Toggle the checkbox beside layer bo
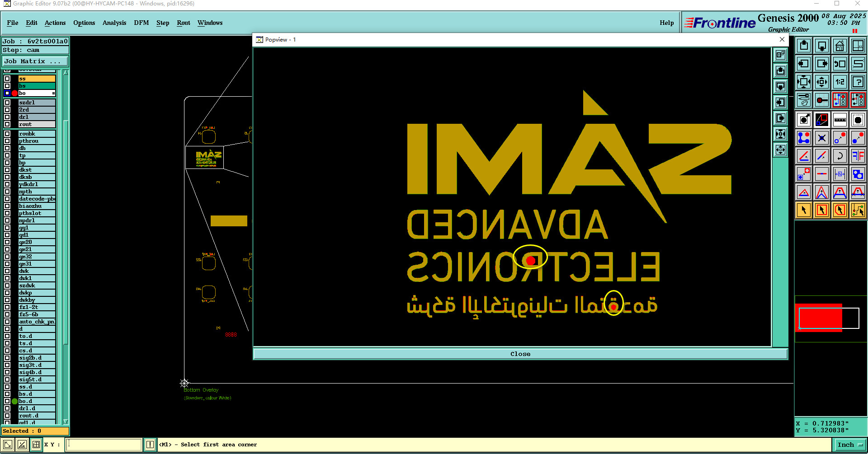This screenshot has width=868, height=454. click(7, 93)
